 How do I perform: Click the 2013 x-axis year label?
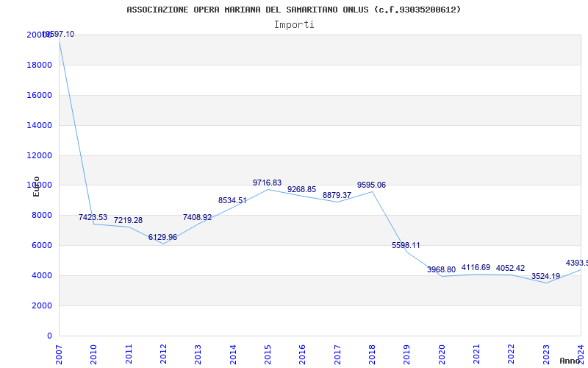coord(198,355)
